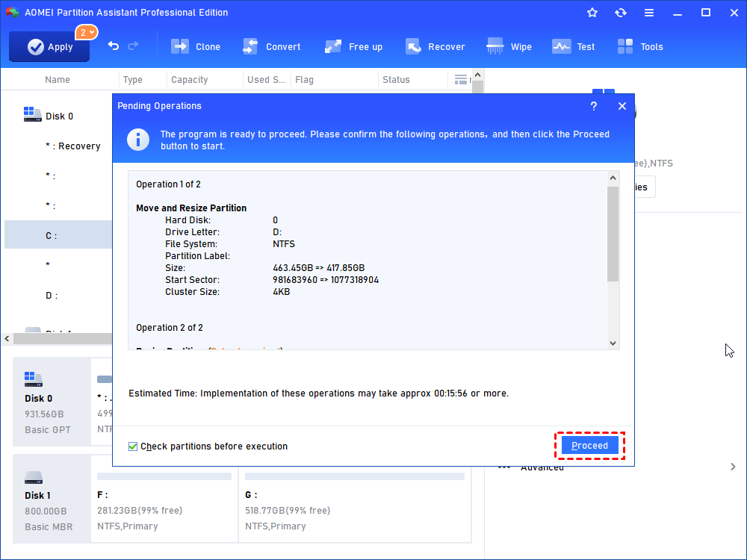Click the Estimated Time text line
This screenshot has height=560, width=747.
318,393
